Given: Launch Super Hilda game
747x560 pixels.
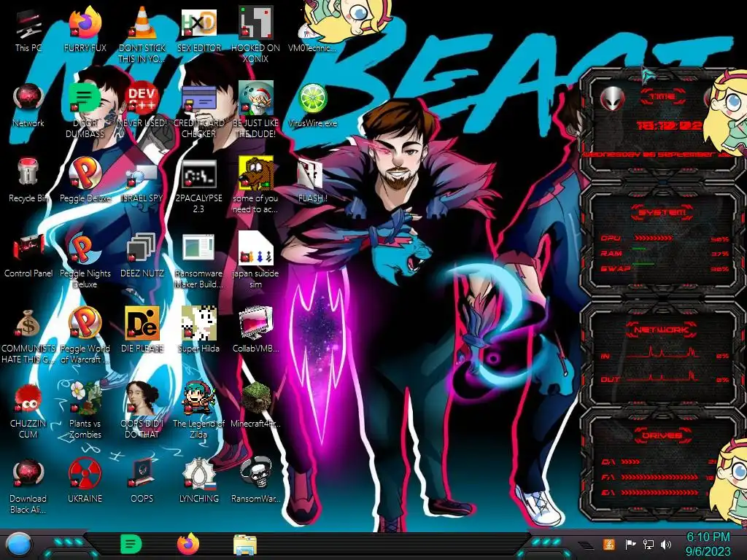Looking at the screenshot, I should [x=198, y=330].
